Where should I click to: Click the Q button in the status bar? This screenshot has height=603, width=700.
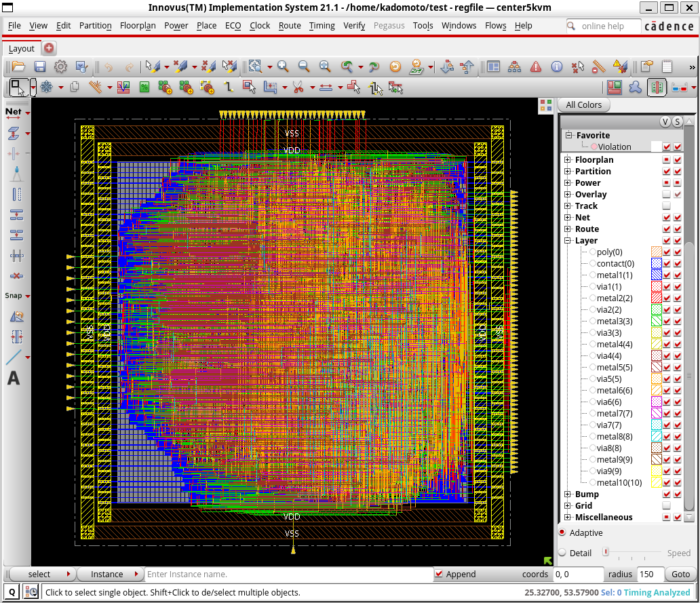[x=12, y=592]
